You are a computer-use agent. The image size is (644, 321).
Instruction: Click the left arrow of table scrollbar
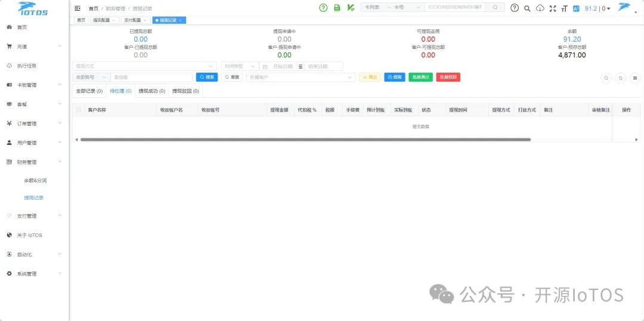[76, 140]
